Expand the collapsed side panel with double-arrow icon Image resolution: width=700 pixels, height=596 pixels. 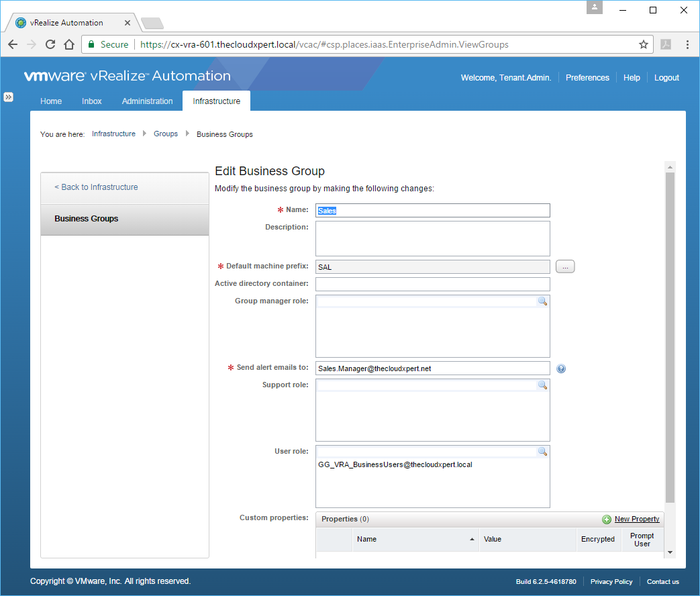coord(8,97)
